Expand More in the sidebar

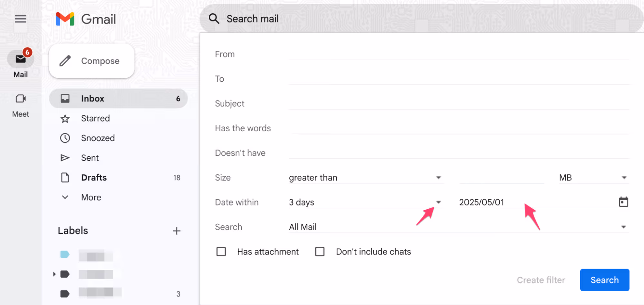click(91, 197)
